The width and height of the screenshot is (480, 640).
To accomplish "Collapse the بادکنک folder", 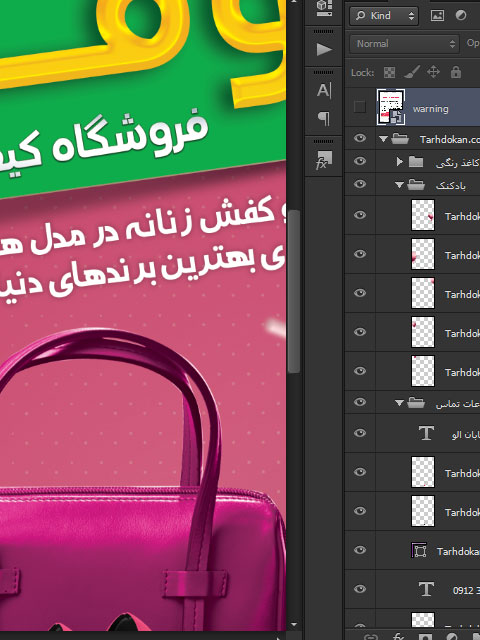I will (399, 185).
